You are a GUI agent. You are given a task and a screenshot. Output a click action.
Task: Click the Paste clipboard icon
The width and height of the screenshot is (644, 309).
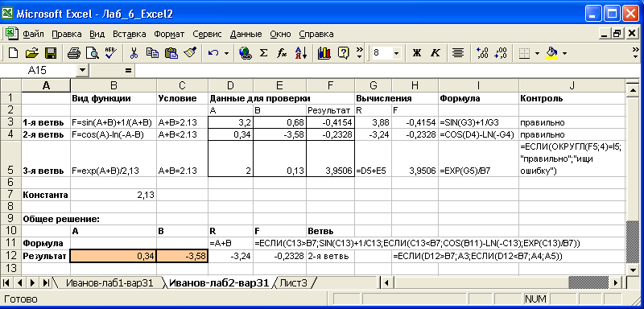coord(171,53)
